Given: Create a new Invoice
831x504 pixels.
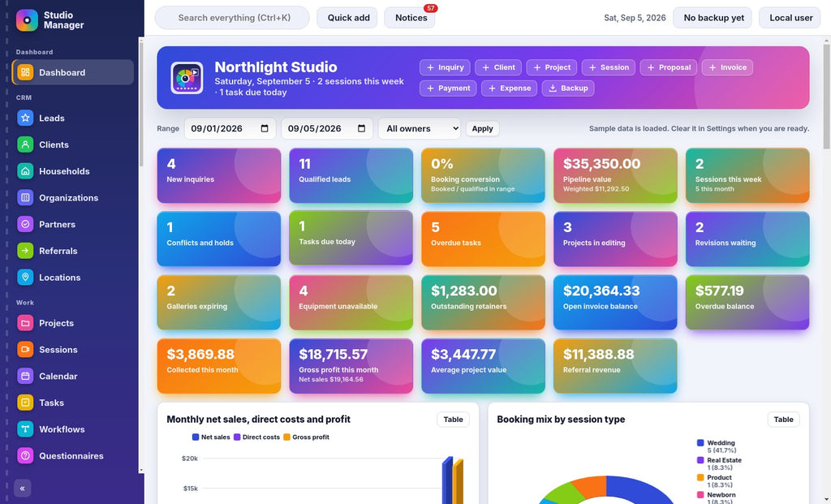Looking at the screenshot, I should 727,67.
